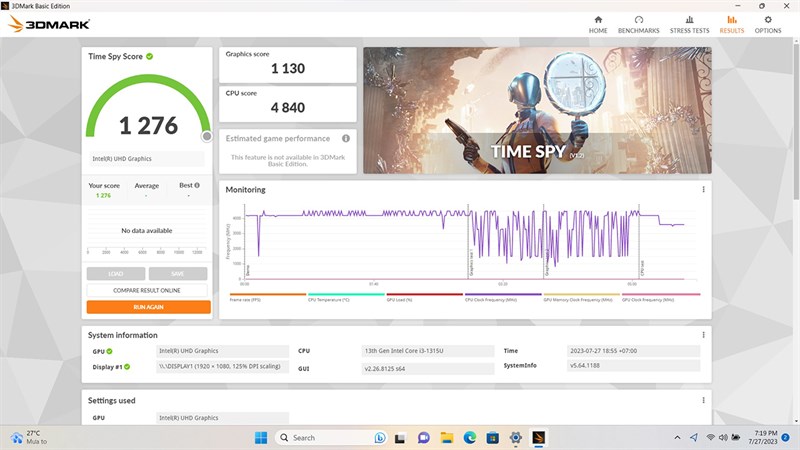Viewport: 800px width, 450px height.
Task: Open Settings used options menu
Action: click(703, 401)
